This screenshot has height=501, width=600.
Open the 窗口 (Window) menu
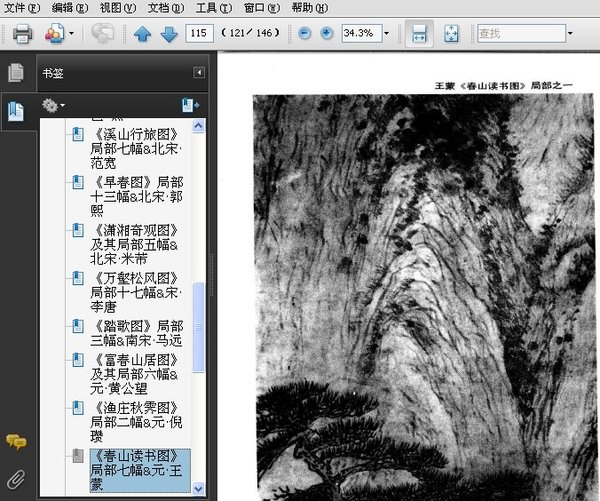[x=262, y=8]
